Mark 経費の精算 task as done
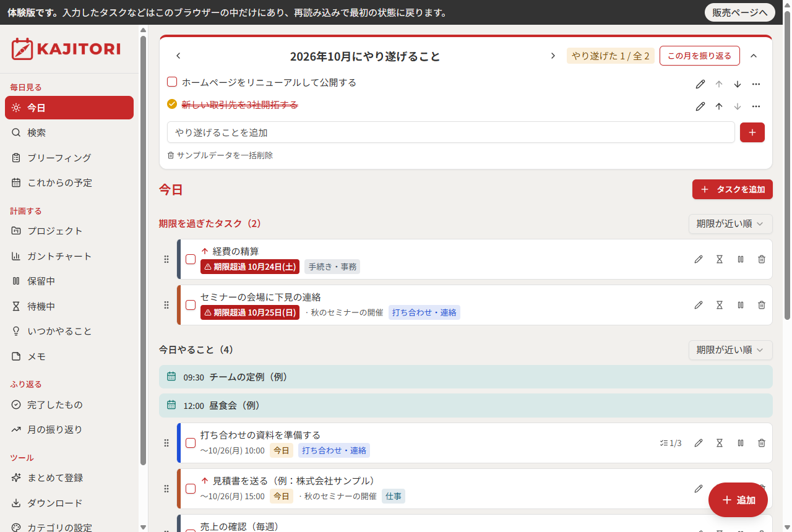Viewport: 792px width, 532px height. [191, 259]
